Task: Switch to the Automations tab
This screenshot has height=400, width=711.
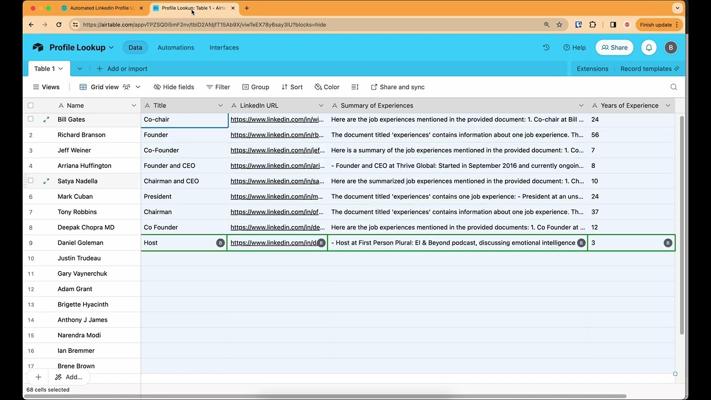Action: coord(175,47)
